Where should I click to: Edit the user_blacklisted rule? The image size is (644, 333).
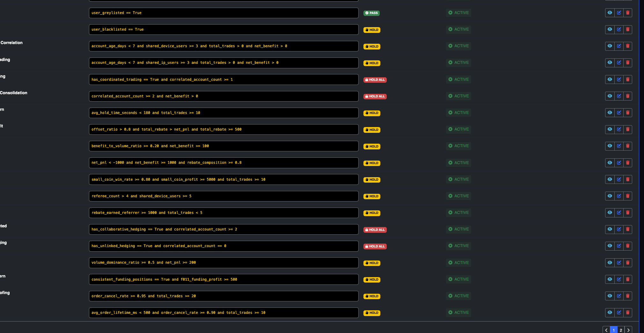(618, 29)
